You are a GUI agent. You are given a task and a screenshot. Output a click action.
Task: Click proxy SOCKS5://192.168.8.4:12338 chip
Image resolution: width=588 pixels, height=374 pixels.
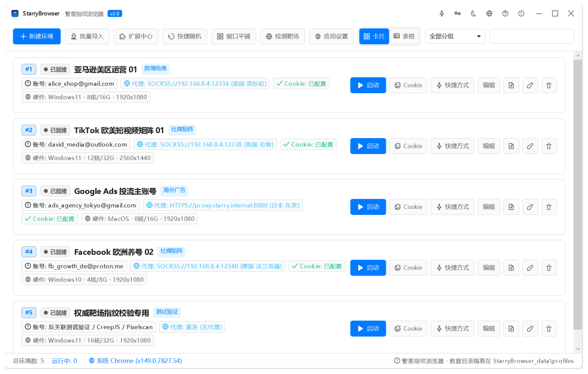coord(205,145)
